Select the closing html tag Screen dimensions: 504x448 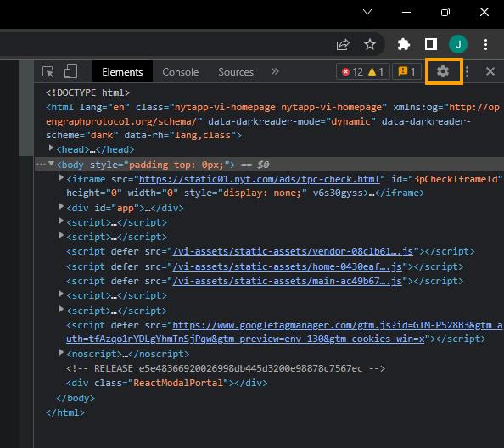[65, 412]
